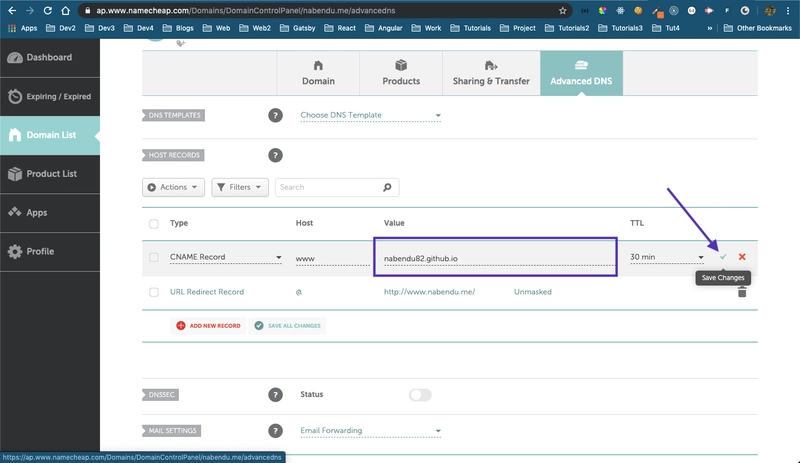Tick the URL Redirect Record checkbox
The image size is (800, 463).
click(154, 292)
